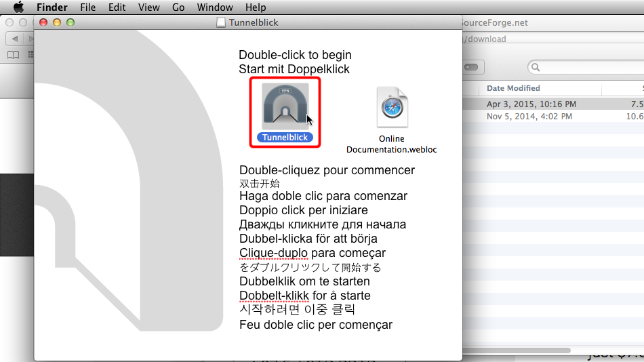The image size is (644, 362).
Task: Open the File menu
Action: pos(87,7)
